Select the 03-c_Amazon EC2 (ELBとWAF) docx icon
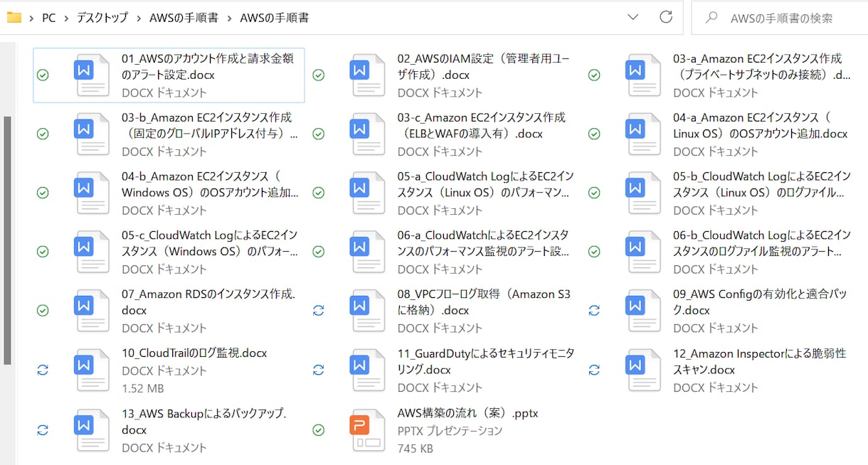Screen dimensions: 868x465 (x=368, y=134)
